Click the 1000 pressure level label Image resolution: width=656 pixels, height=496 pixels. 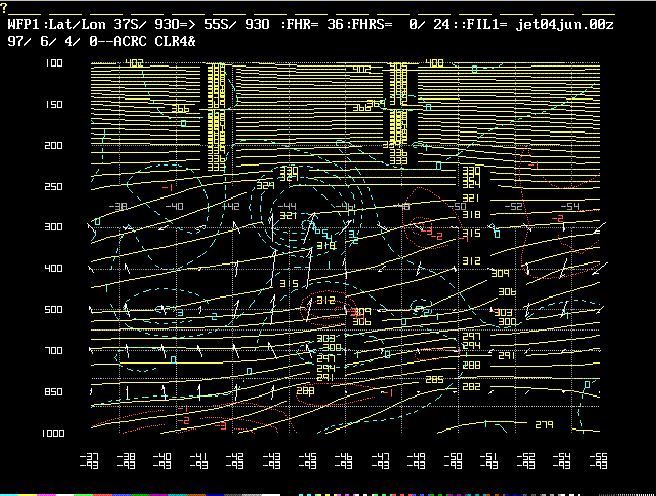pyautogui.click(x=53, y=434)
